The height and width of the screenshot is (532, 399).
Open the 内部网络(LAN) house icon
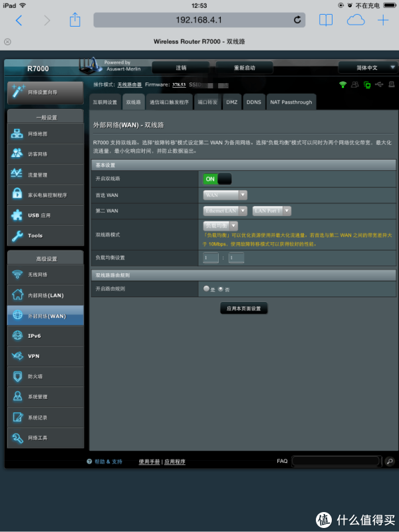pos(17,295)
